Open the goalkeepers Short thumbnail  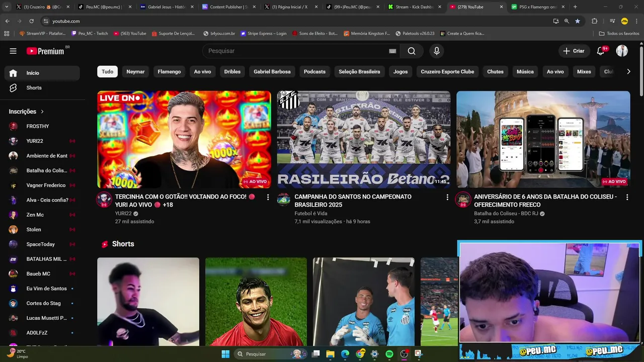(x=364, y=302)
